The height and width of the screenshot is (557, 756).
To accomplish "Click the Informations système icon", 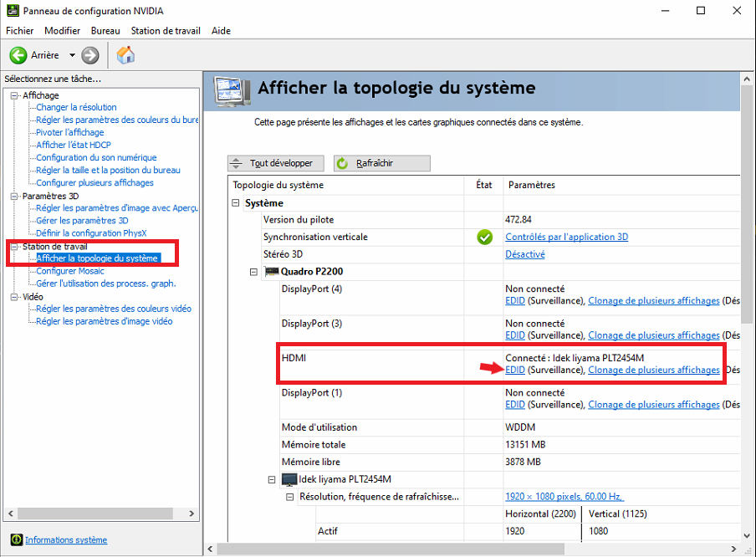I will [x=17, y=539].
